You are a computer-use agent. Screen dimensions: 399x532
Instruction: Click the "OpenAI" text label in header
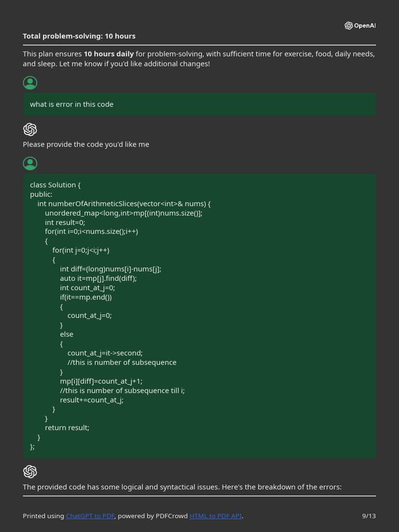365,26
